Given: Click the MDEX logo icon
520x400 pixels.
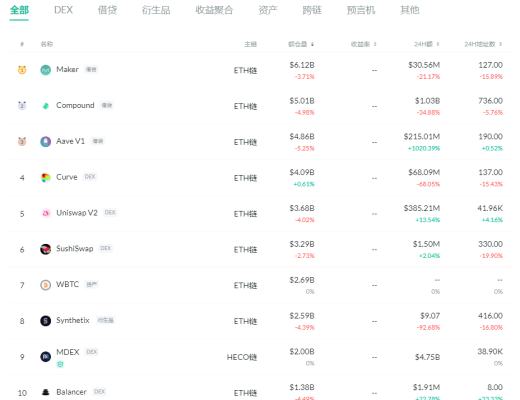Looking at the screenshot, I should point(46,357).
